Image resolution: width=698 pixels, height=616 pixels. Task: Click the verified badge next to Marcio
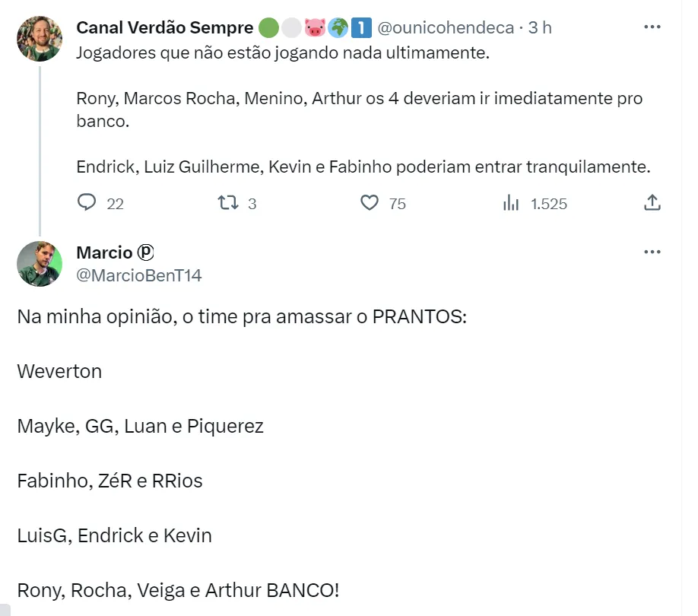(145, 252)
